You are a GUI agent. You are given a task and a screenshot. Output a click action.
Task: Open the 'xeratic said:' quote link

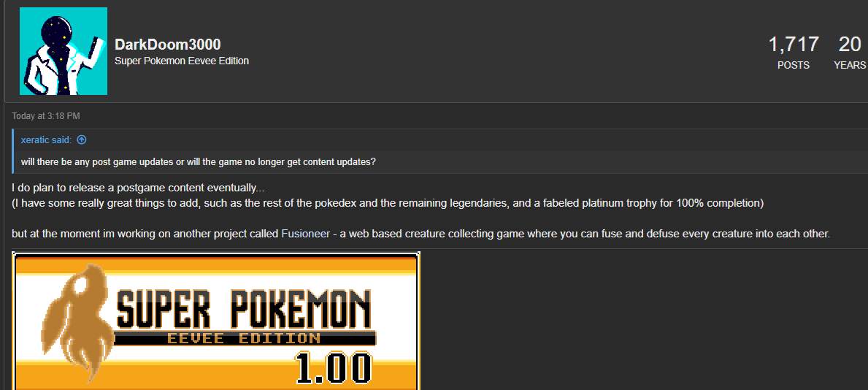[46, 140]
